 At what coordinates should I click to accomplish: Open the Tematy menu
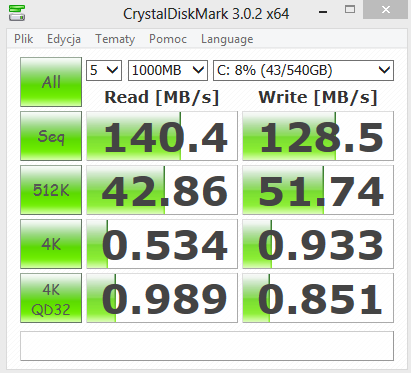(115, 39)
